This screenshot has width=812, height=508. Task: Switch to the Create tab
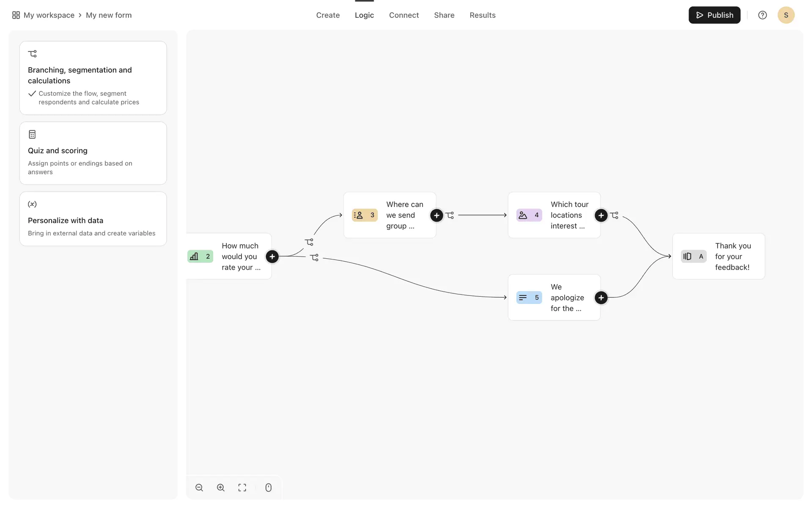tap(328, 15)
